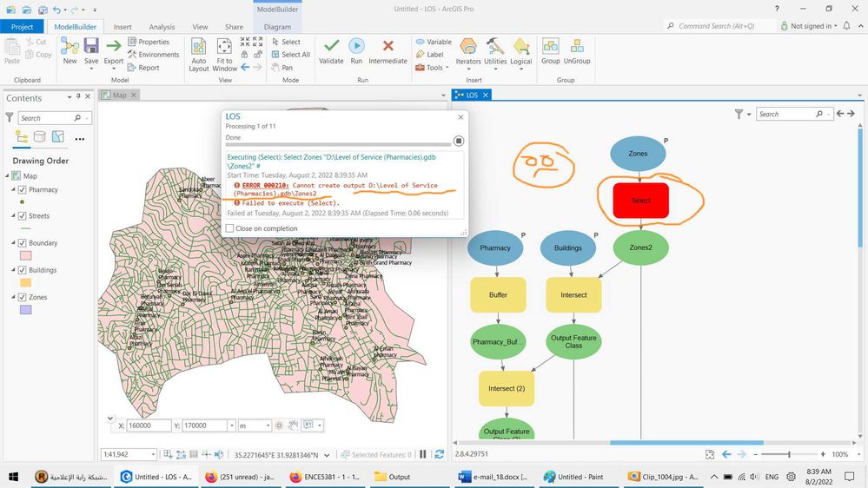The image size is (868, 488).
Task: Click the Boundary layer pink color swatch
Action: tap(25, 255)
